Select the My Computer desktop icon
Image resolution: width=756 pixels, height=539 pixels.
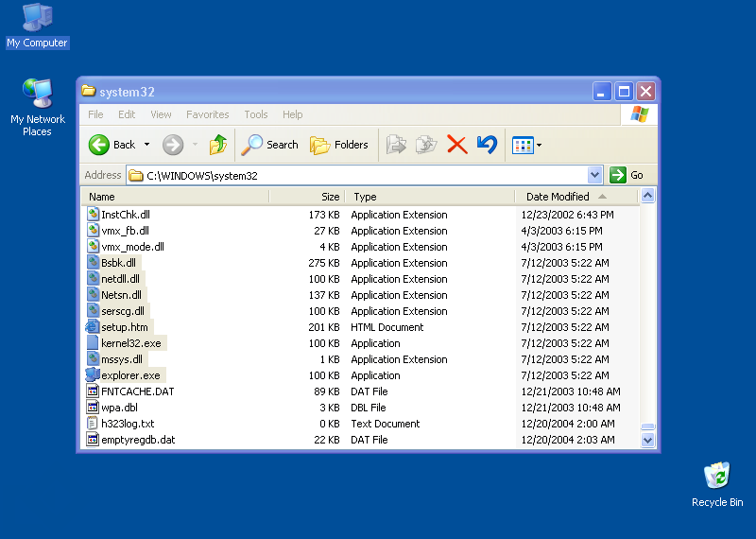(x=37, y=26)
